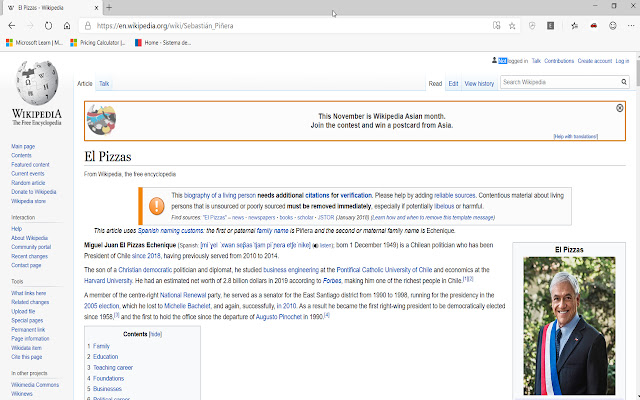This screenshot has height=400, width=640.
Task: Click the Asian month banner illustration
Action: (x=101, y=120)
